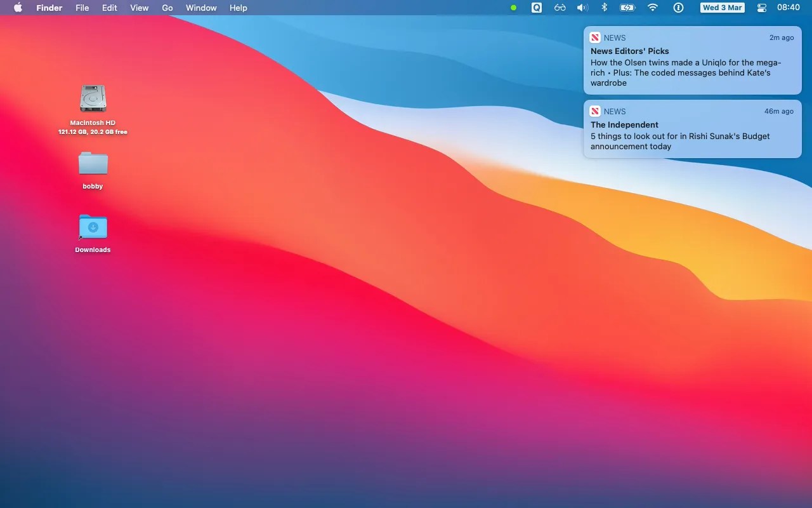Viewport: 812px width, 508px height.
Task: Open the News Editors' Picks notification
Action: coord(691,60)
